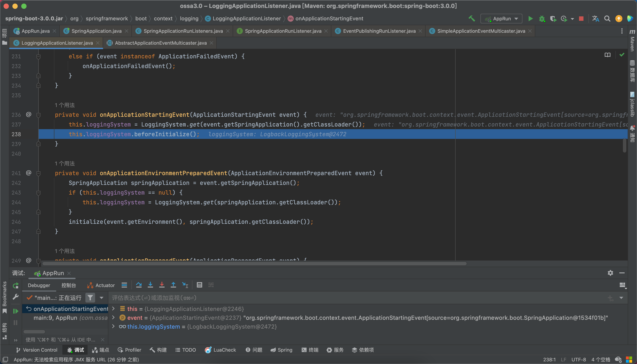Image resolution: width=637 pixels, height=364 pixels.
Task: Click the orange update arrow icon
Action: coord(619,19)
